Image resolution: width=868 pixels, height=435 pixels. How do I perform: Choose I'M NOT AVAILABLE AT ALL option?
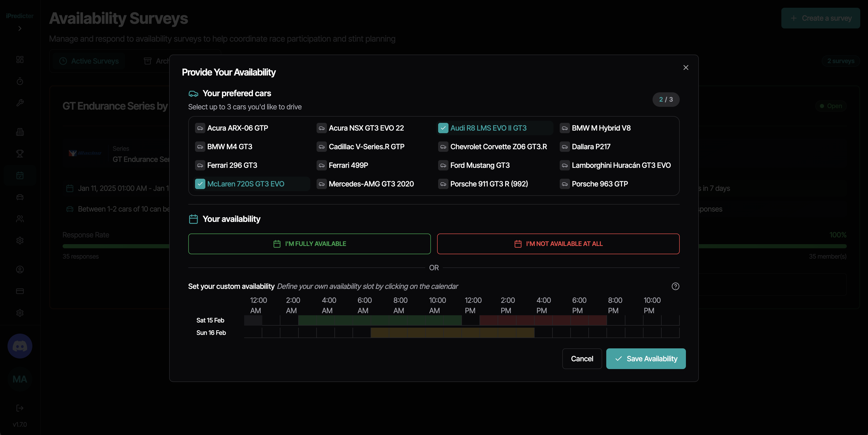click(558, 244)
